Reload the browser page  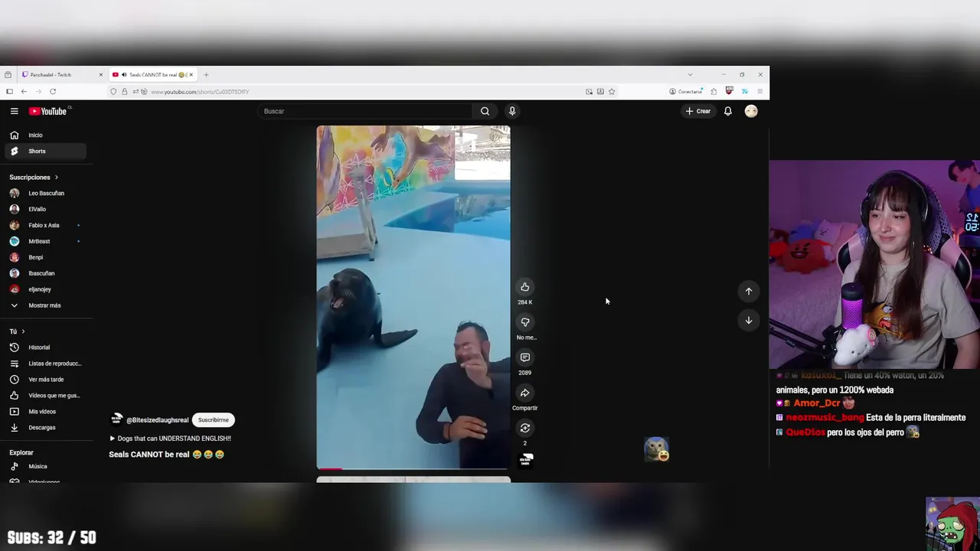coord(52,91)
